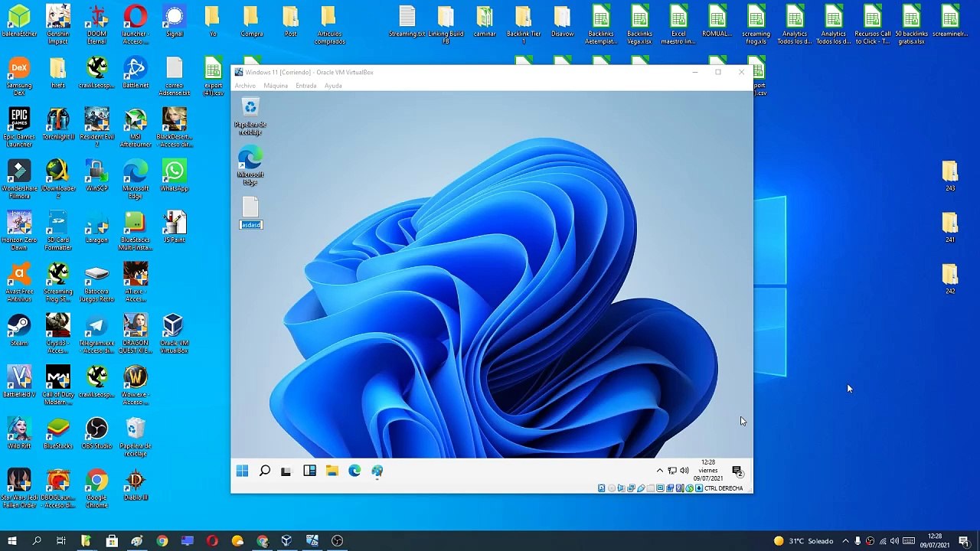Screen dimensions: 980x551
Task: Open host Windows 10 Start menu
Action: pos(11,541)
